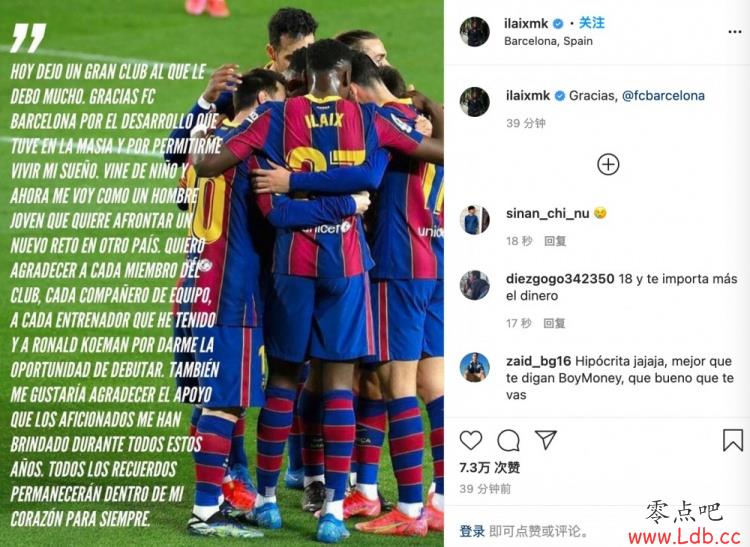This screenshot has height=547, width=750.
Task: Save post with the bookmark icon
Action: pos(732,440)
